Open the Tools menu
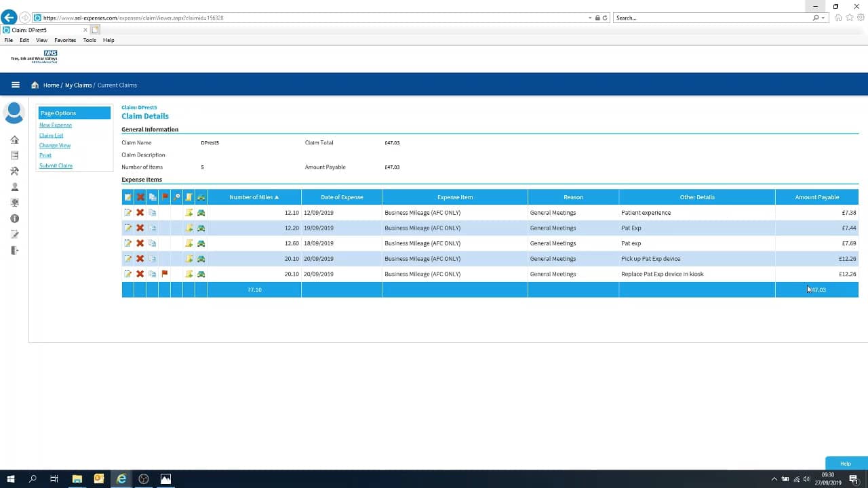868x488 pixels. pyautogui.click(x=90, y=40)
